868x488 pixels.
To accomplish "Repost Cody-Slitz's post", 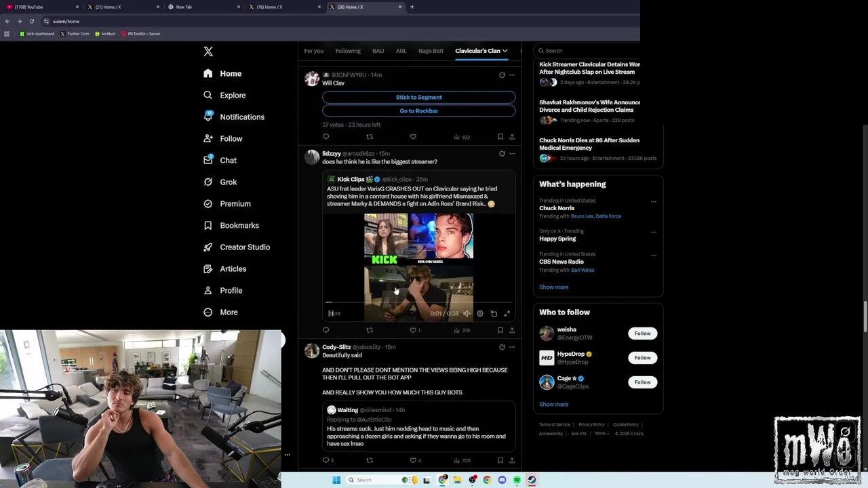I will click(x=370, y=460).
